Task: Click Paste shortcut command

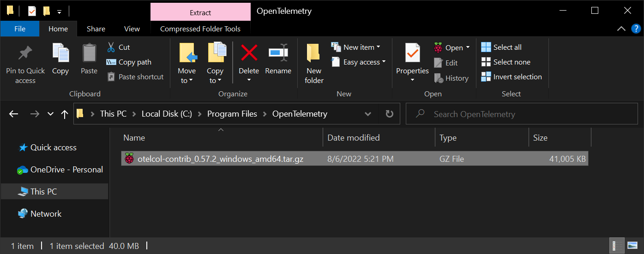Action: click(135, 77)
